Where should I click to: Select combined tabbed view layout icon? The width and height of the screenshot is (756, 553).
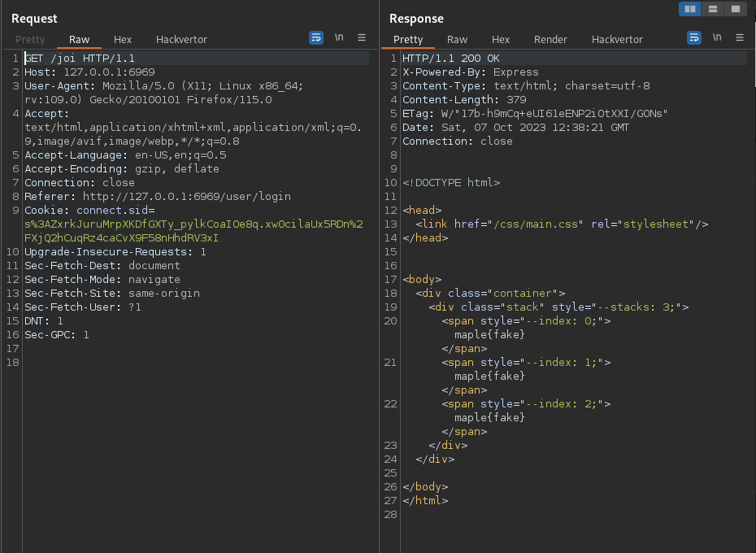pos(735,9)
